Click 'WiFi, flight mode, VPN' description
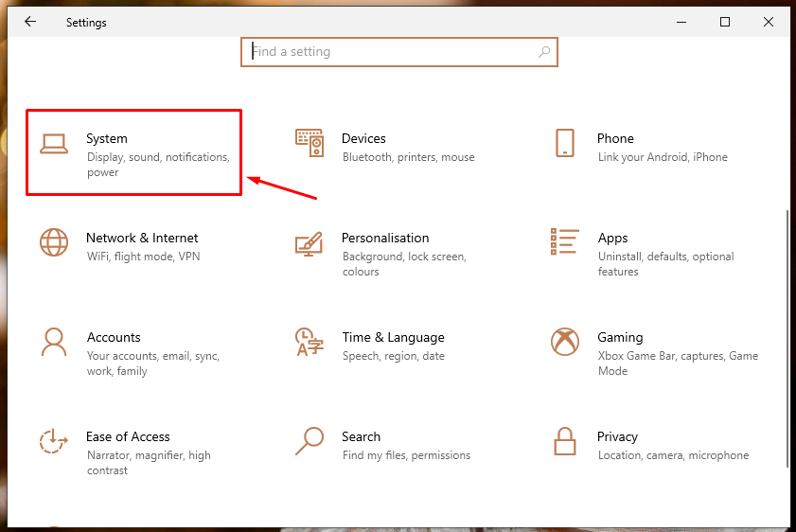This screenshot has height=532, width=796. click(x=143, y=257)
